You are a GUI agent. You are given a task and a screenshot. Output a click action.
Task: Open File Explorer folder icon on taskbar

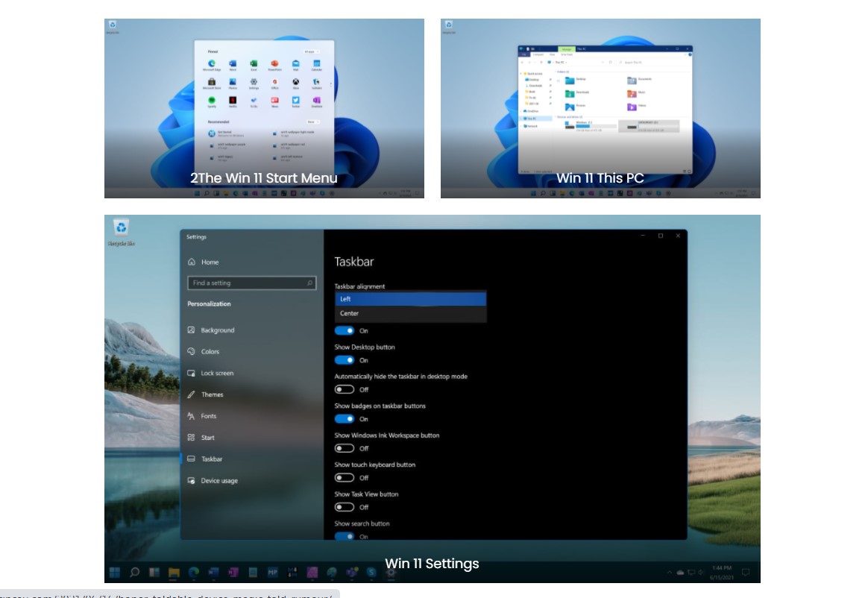[174, 573]
